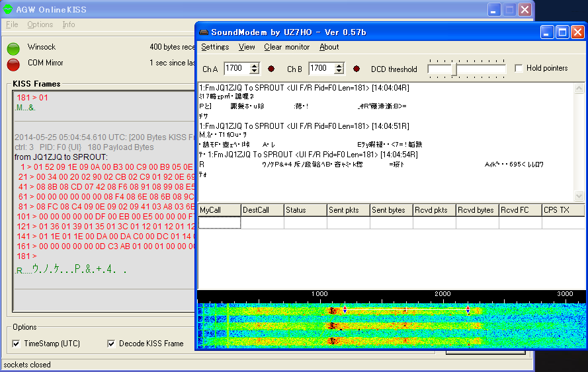Click the left waterfall frequency marker
Viewport: 588px width, 372px height.
pyautogui.click(x=345, y=310)
